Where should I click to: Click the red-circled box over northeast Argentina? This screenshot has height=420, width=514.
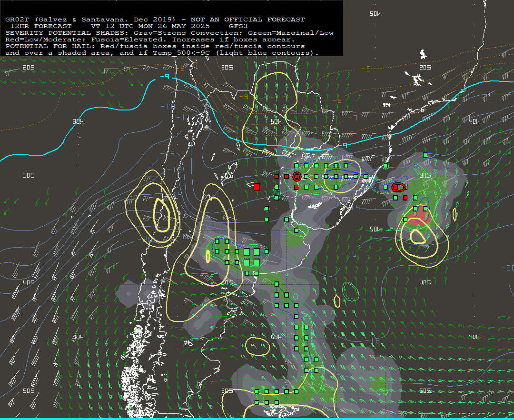297,176
